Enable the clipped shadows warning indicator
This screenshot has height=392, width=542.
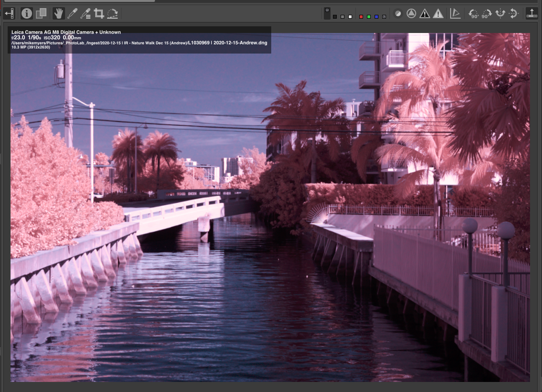[424, 14]
